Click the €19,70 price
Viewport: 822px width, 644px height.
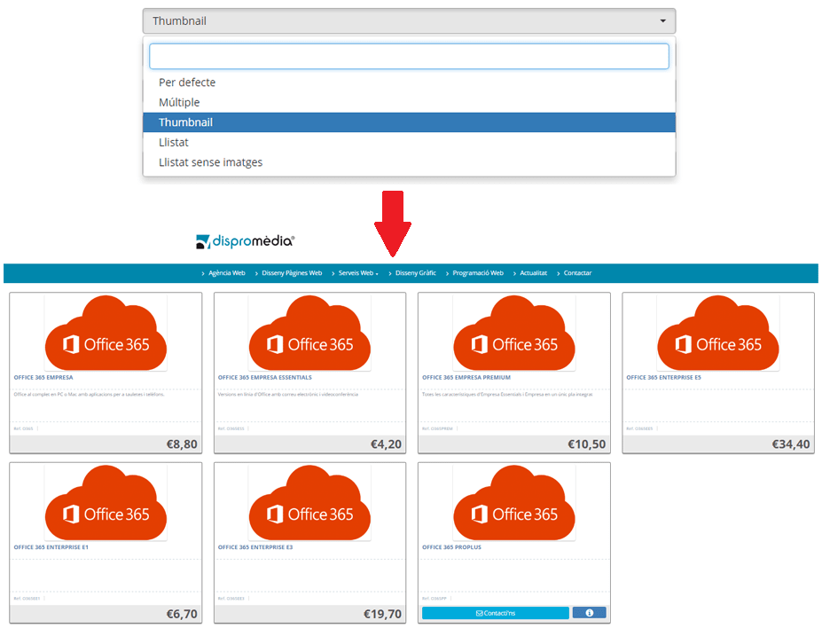[x=383, y=614]
